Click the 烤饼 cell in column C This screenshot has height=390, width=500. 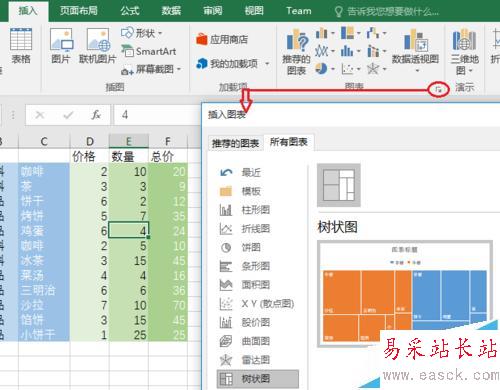(44, 216)
